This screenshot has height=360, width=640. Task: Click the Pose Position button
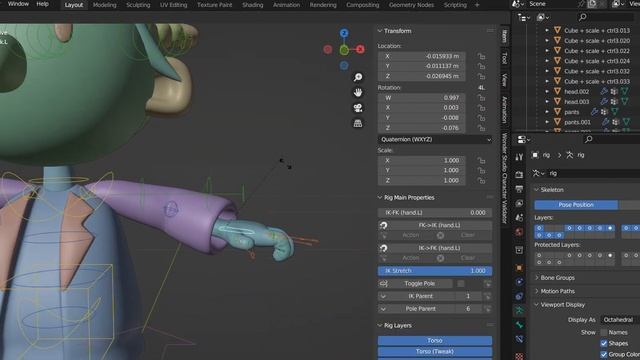(576, 205)
